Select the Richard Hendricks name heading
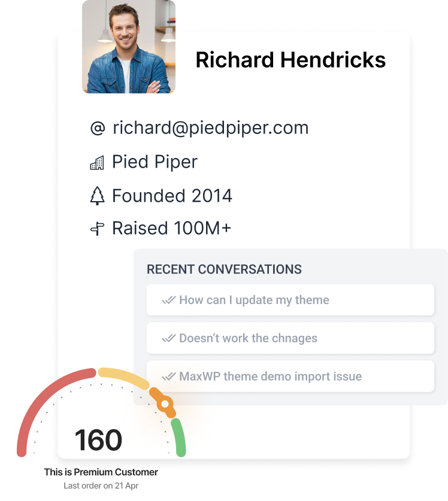This screenshot has width=448, height=501. 290,60
